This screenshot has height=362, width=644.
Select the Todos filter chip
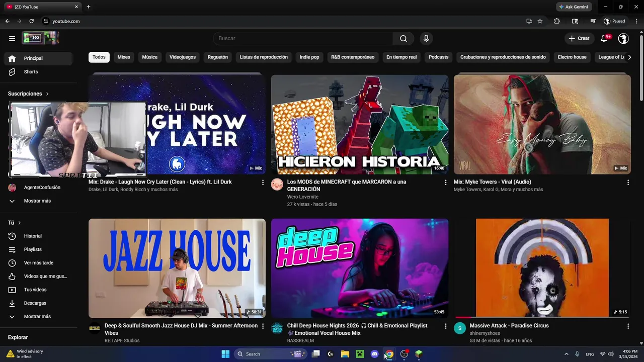[x=99, y=57]
